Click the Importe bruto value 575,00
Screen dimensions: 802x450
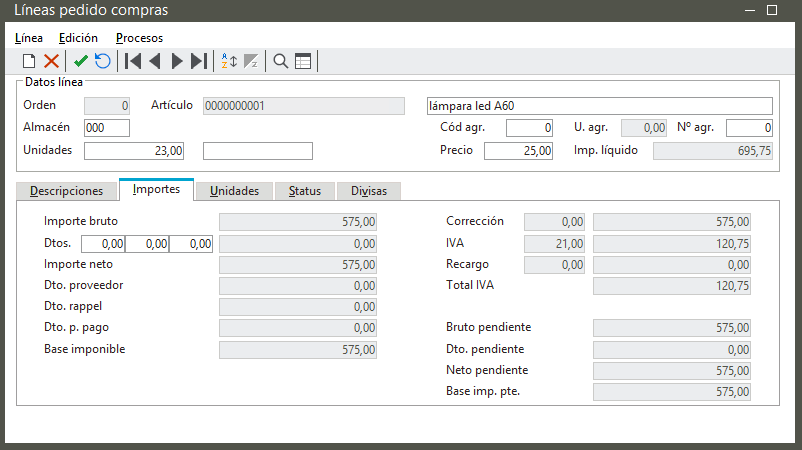pos(298,222)
